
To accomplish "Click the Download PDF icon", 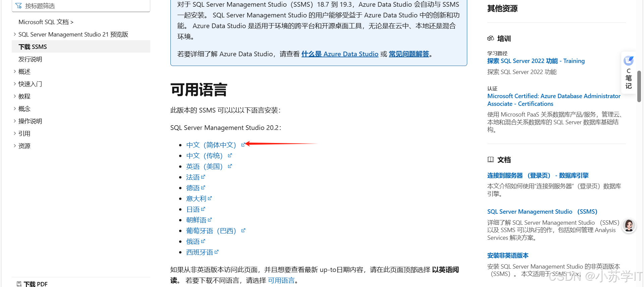I will (19, 284).
